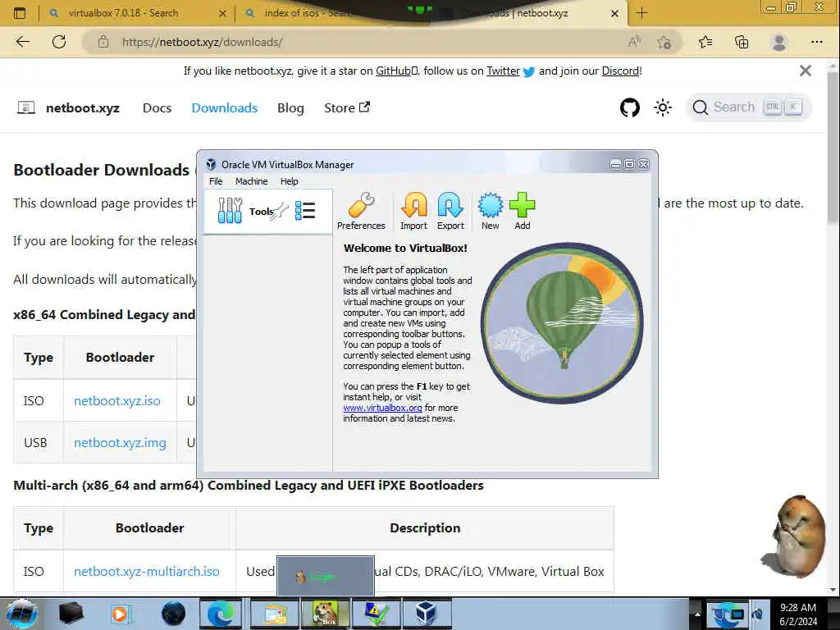Show hidden system tray icons
840x630 pixels.
[697, 614]
